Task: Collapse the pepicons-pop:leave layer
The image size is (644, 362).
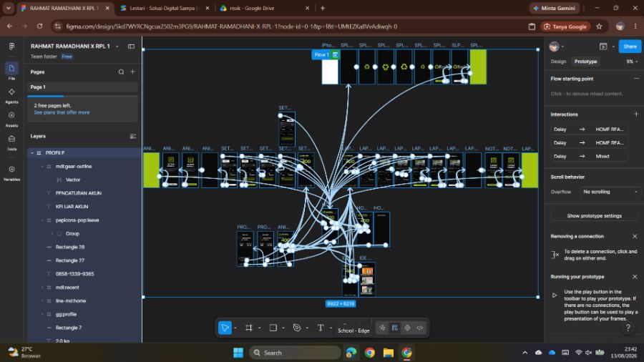Action: (42, 220)
